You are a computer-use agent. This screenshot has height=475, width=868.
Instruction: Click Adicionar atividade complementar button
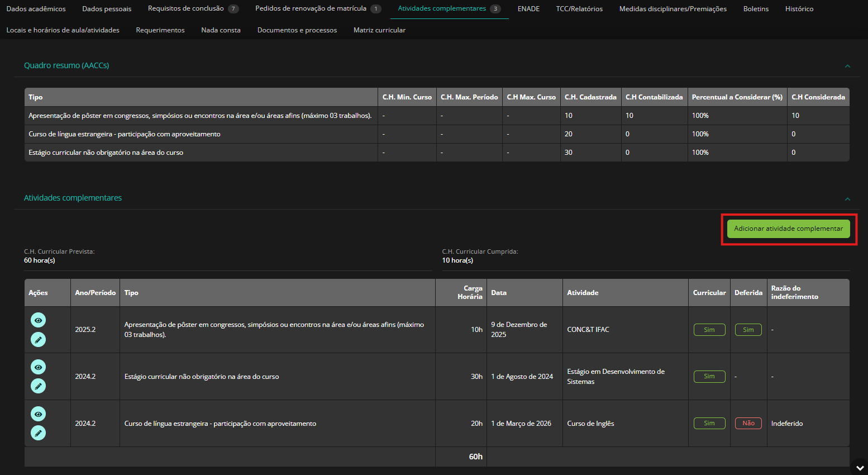click(788, 229)
